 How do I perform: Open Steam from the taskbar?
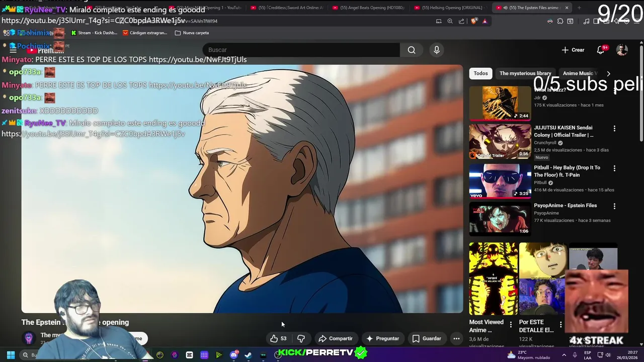coord(248,355)
